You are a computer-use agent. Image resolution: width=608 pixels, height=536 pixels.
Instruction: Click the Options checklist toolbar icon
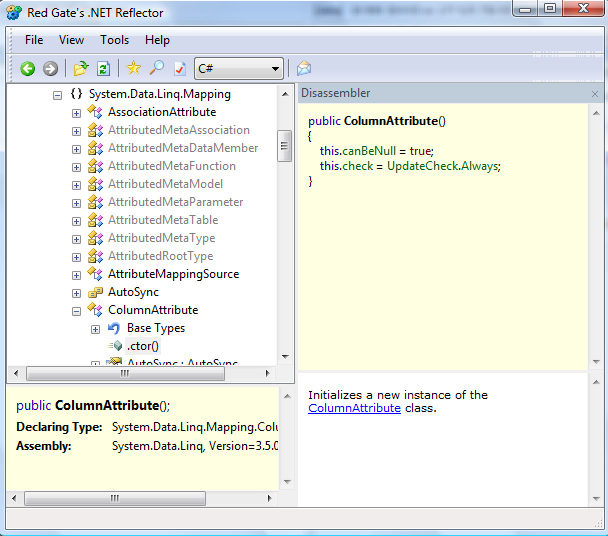click(x=180, y=69)
